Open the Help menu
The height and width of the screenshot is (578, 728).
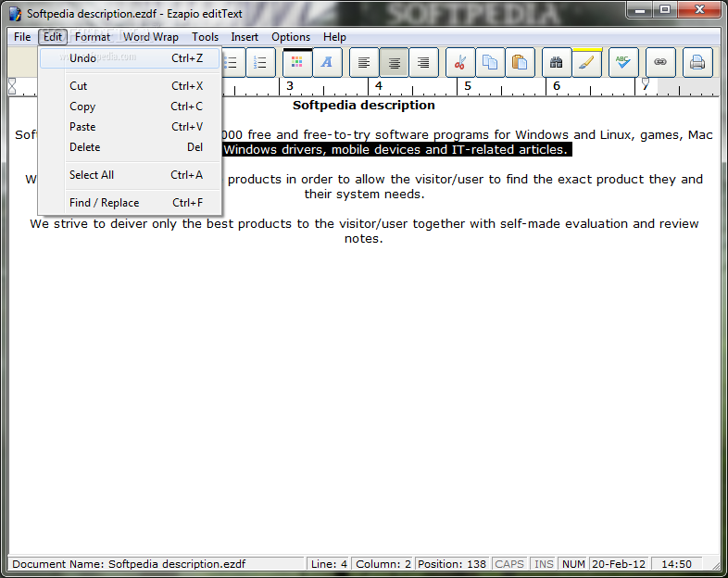tap(334, 37)
